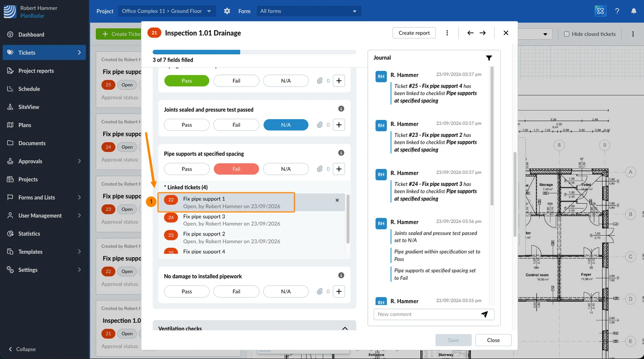Viewport: 644px width, 359px height.
Task: Expand the User Management sidebar submenu
Action: pyautogui.click(x=79, y=216)
